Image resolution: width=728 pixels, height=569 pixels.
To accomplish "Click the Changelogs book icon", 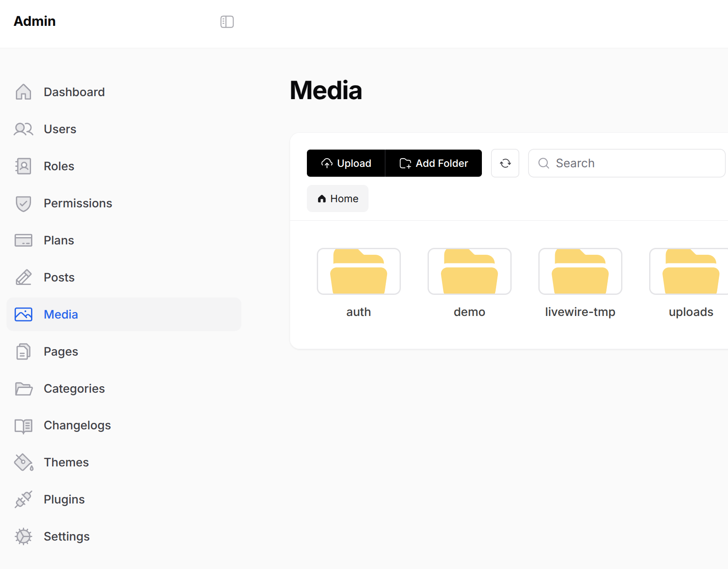I will (x=23, y=426).
